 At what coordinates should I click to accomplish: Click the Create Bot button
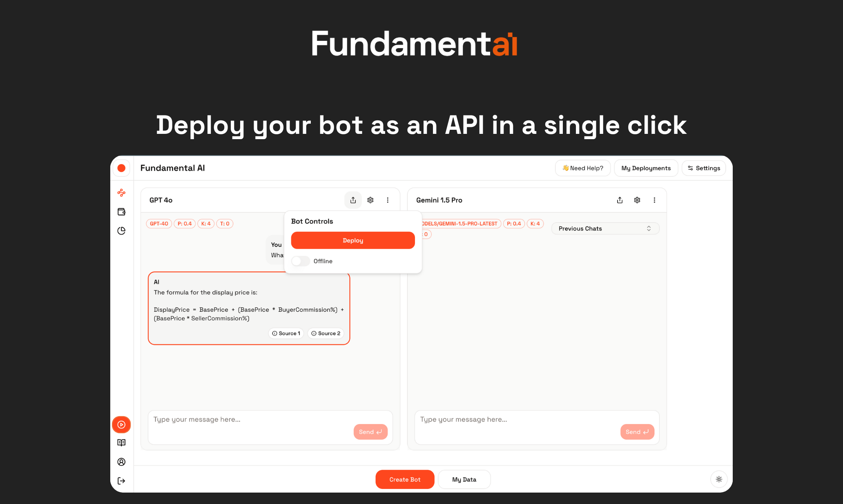pyautogui.click(x=405, y=480)
